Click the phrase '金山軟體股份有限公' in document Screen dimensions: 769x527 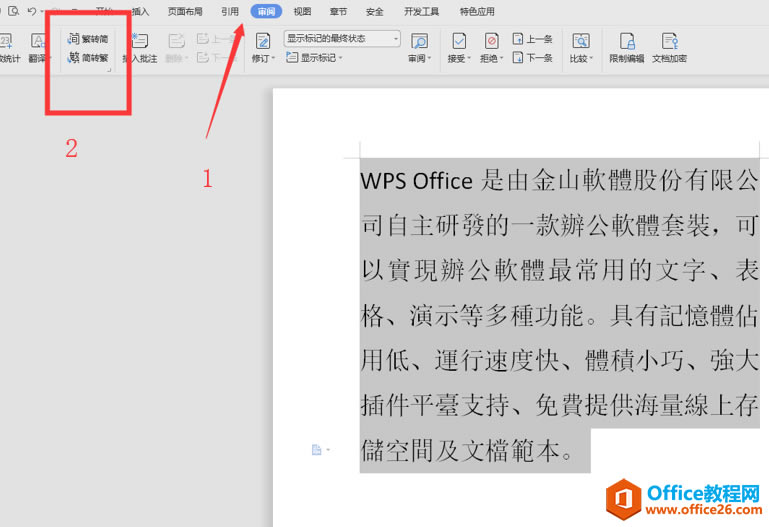644,180
